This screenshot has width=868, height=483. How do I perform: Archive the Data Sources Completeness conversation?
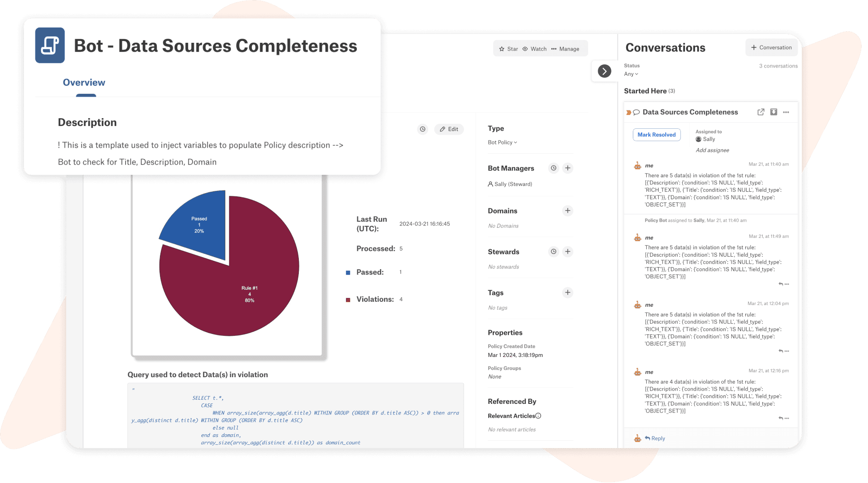pos(773,112)
